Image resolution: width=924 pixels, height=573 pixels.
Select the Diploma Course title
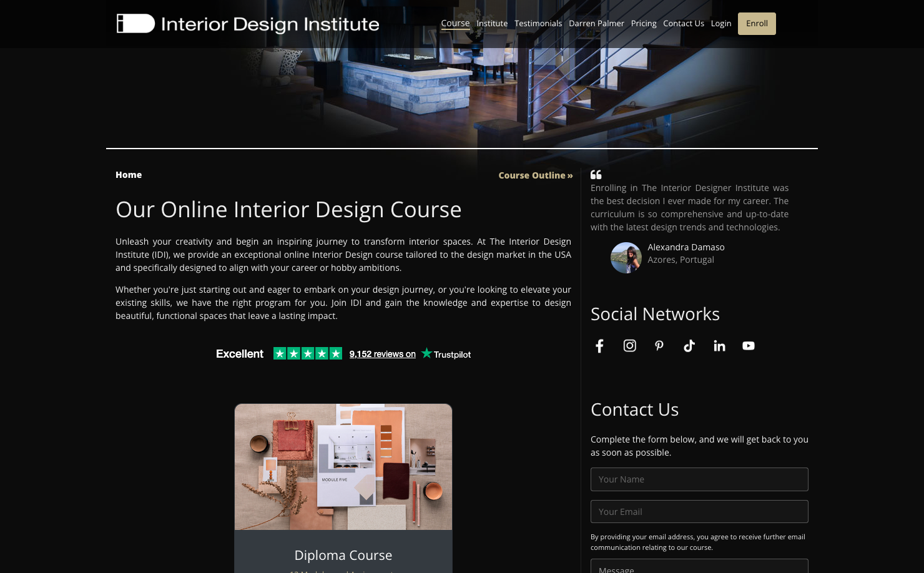click(343, 555)
